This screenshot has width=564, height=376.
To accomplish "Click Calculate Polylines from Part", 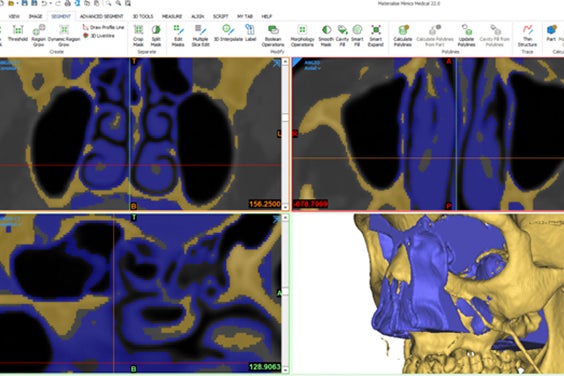I will [x=435, y=36].
